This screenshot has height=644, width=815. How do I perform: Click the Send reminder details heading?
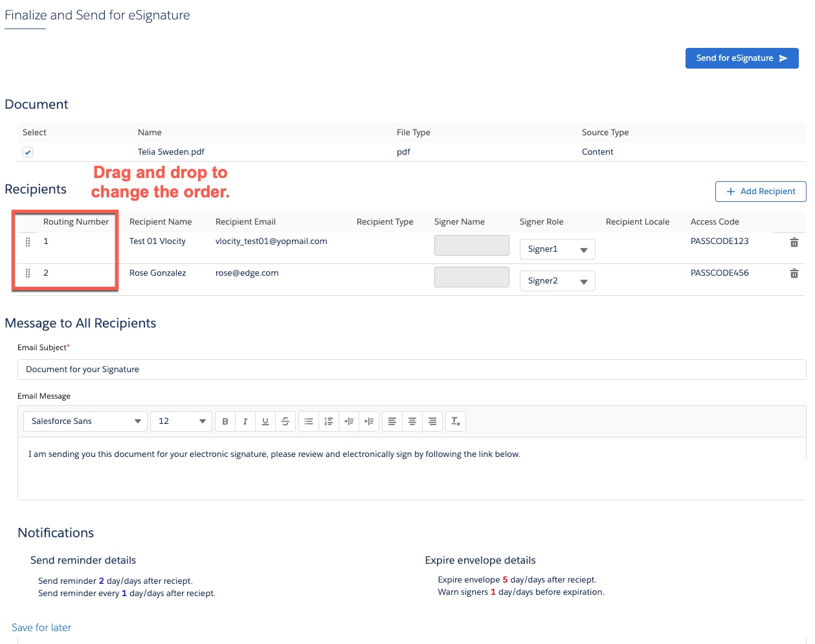[x=83, y=561]
